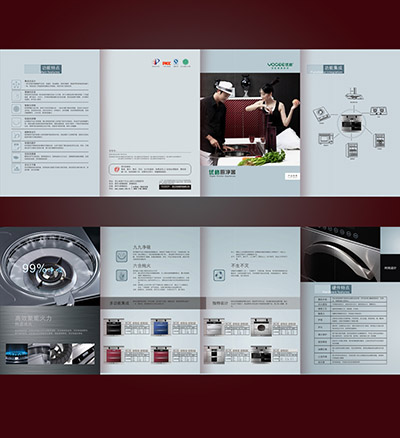400x438 pixels.
Task: Select the range hood diagram icon
Action: pyautogui.click(x=354, y=94)
